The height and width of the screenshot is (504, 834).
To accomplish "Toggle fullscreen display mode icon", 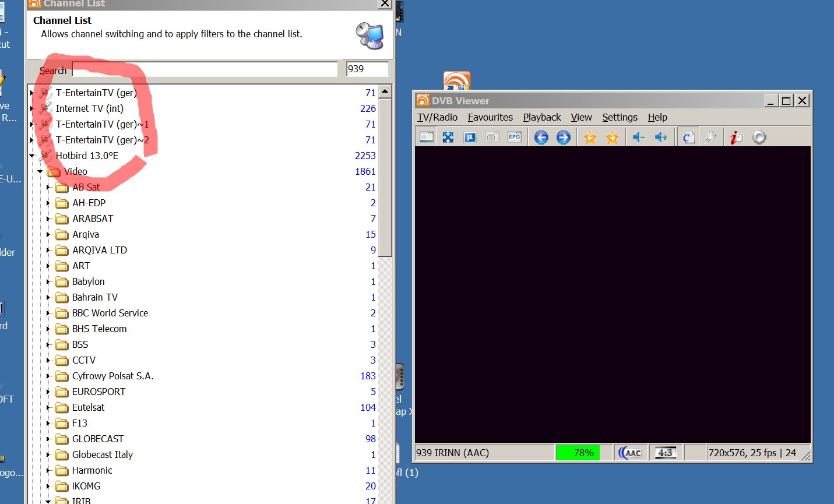I will coord(448,138).
